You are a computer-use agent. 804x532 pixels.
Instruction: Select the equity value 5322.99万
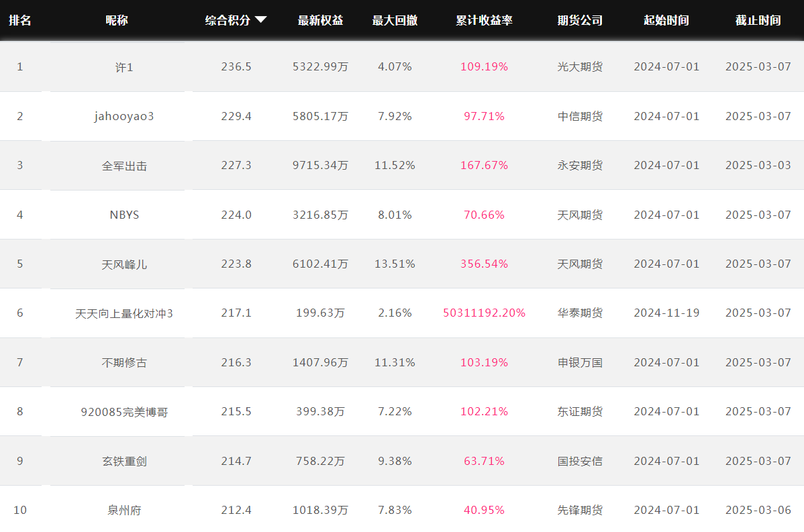click(x=321, y=66)
